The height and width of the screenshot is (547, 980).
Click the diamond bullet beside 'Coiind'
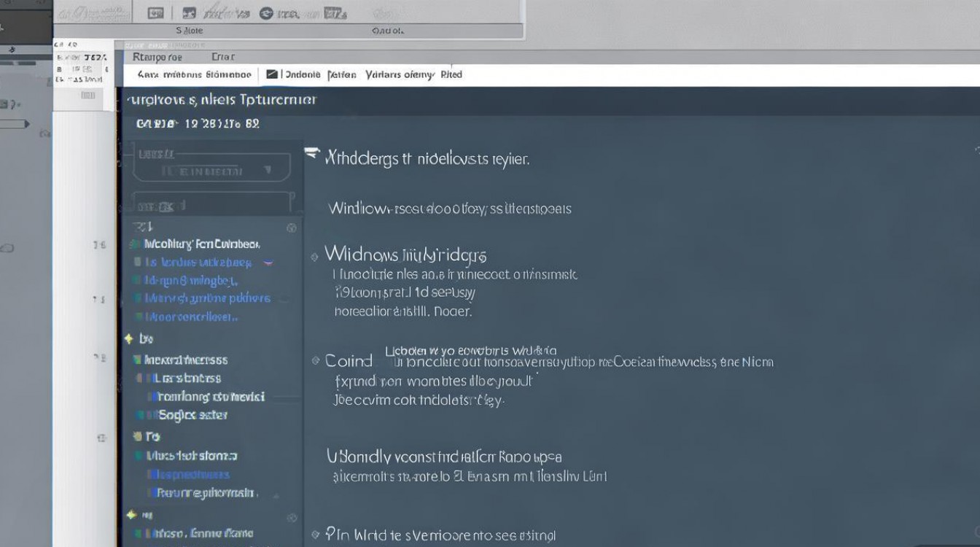(315, 360)
